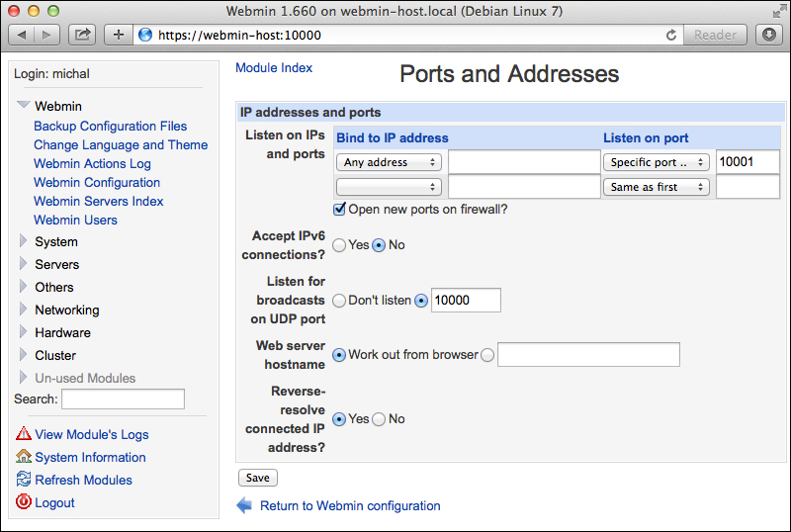791x532 pixels.
Task: Click the globe icon in the address bar
Action: [145, 35]
